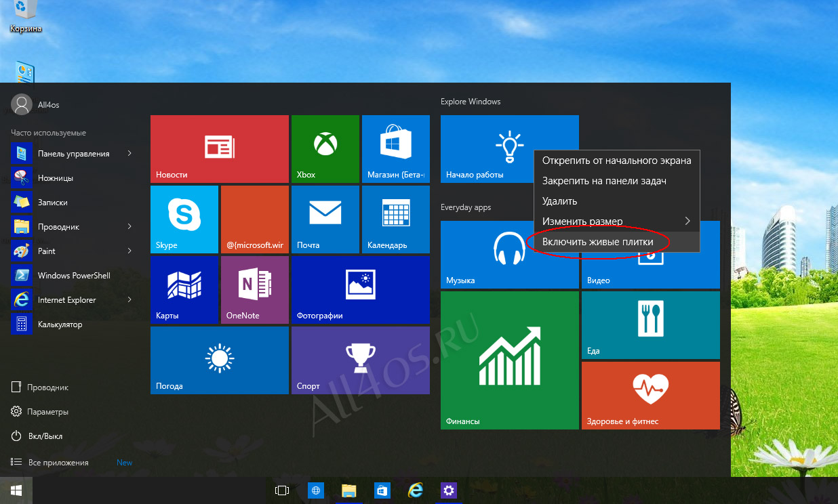
Task: Open the Магазин store tile
Action: pyautogui.click(x=396, y=149)
